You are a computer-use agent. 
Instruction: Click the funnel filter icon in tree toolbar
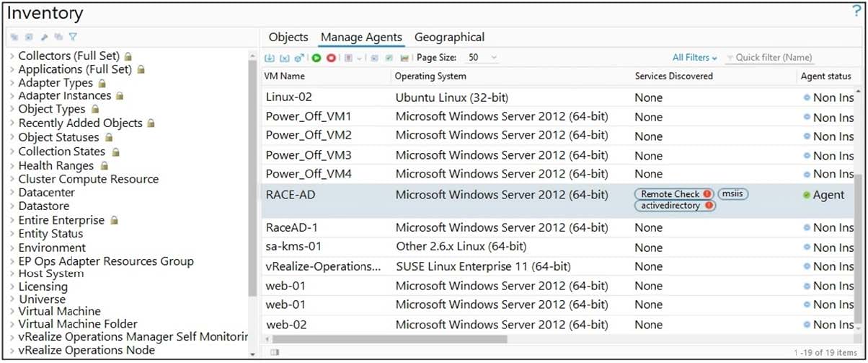(x=73, y=37)
